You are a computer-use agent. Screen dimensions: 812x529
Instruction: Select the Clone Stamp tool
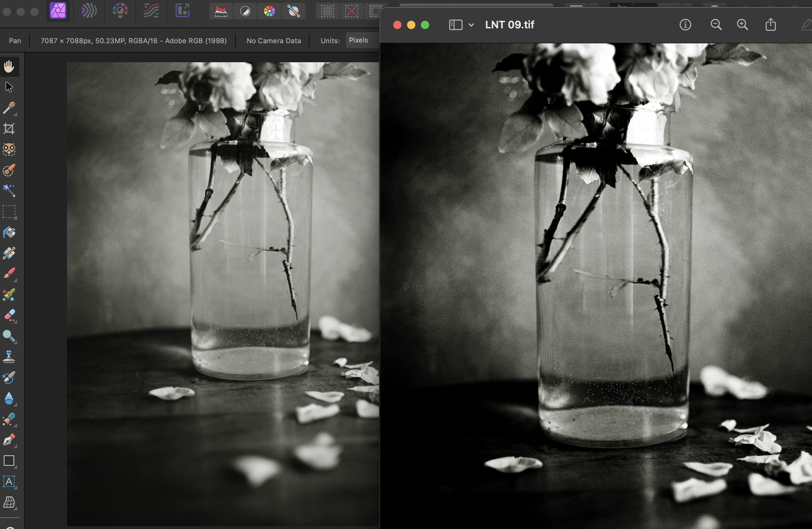click(9, 356)
